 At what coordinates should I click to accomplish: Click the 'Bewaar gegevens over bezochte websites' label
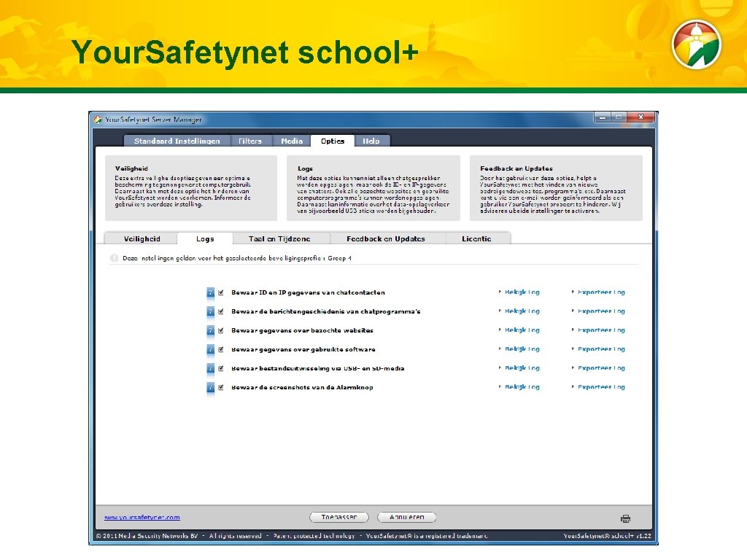pos(303,330)
